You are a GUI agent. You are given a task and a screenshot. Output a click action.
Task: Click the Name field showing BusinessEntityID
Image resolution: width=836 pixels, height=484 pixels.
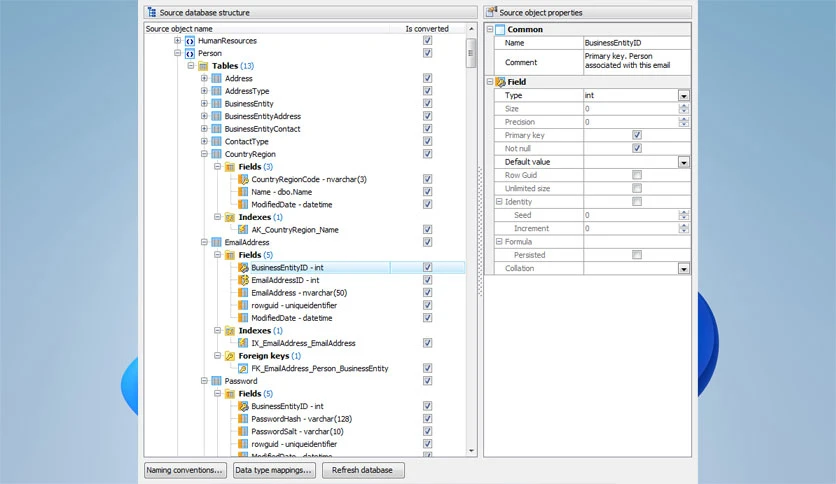(x=637, y=43)
